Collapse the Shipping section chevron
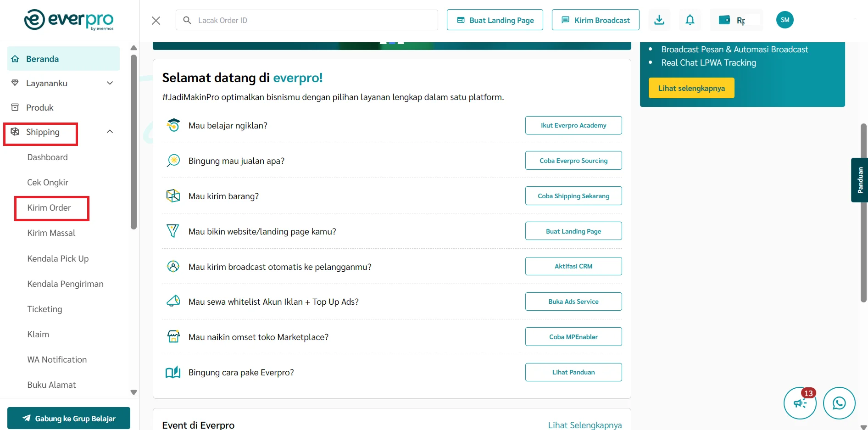The width and height of the screenshot is (868, 430). pyautogui.click(x=110, y=131)
